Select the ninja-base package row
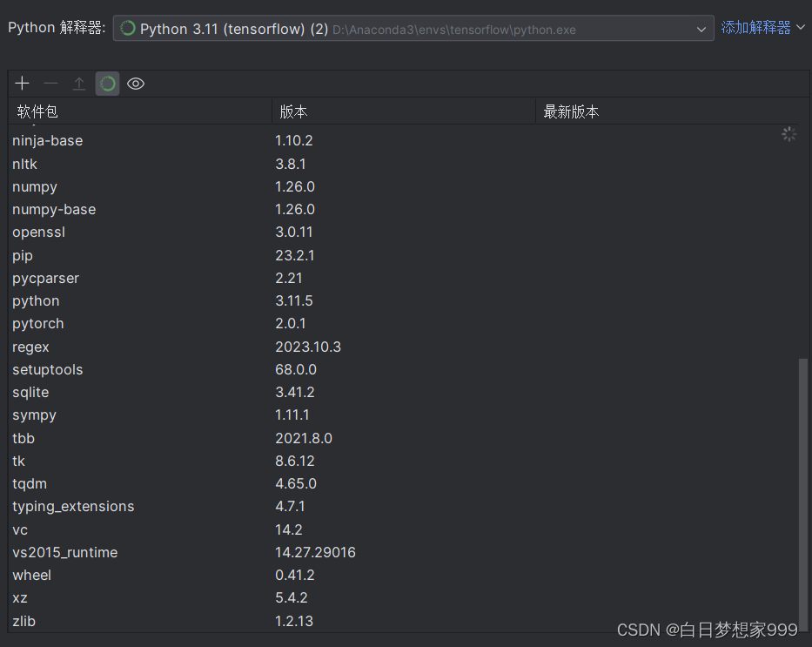812x647 pixels. point(404,140)
